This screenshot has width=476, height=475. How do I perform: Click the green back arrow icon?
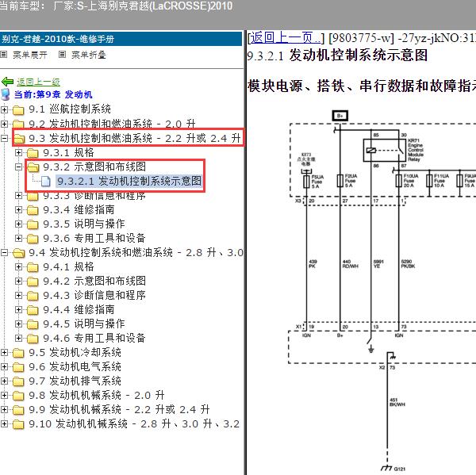pos(7,82)
